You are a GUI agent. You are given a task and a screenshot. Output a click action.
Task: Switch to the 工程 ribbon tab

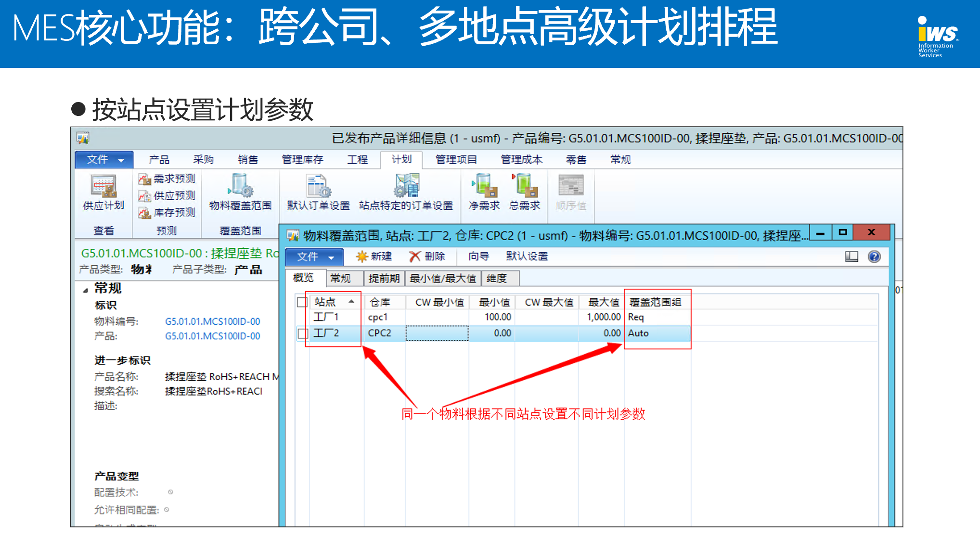click(x=357, y=160)
